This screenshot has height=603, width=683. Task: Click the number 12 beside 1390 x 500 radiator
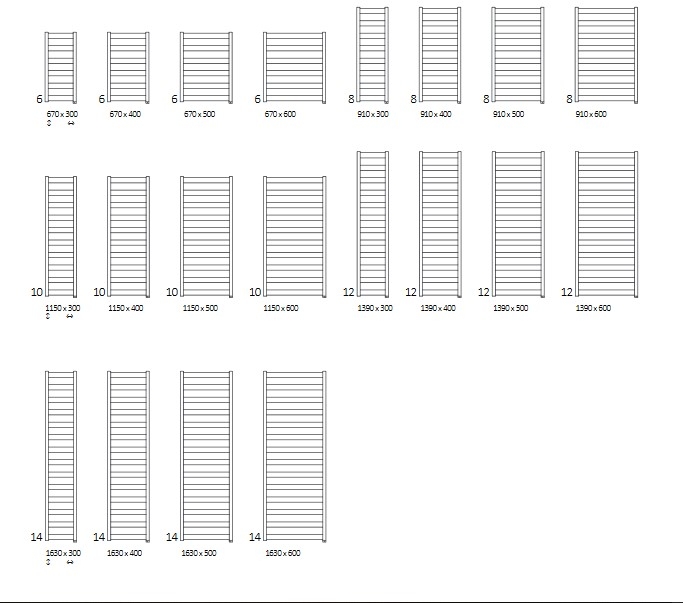(x=484, y=292)
